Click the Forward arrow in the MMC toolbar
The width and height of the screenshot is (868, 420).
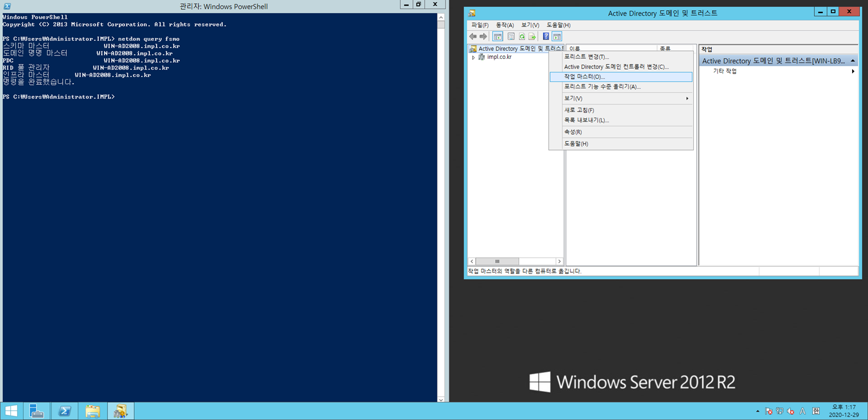(x=483, y=37)
